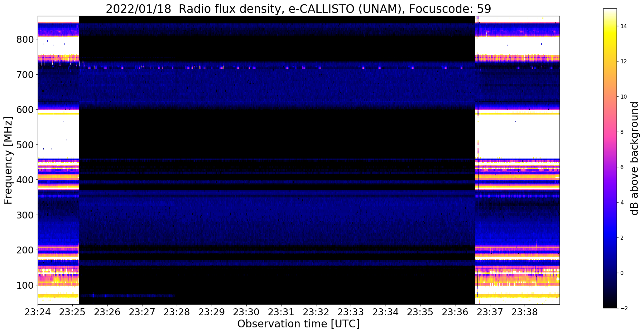Click the colorbar tick label −2

624,308
